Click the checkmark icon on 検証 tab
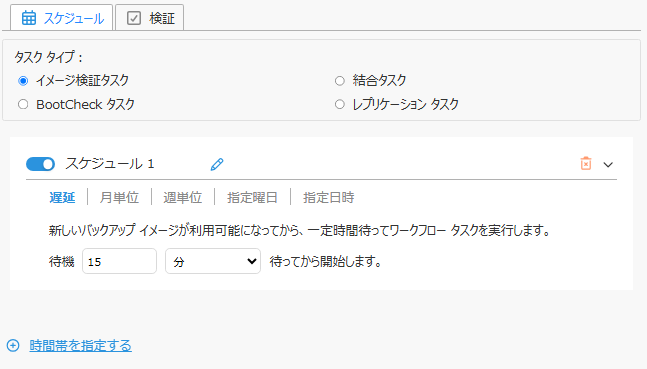This screenshot has width=647, height=369. [134, 18]
